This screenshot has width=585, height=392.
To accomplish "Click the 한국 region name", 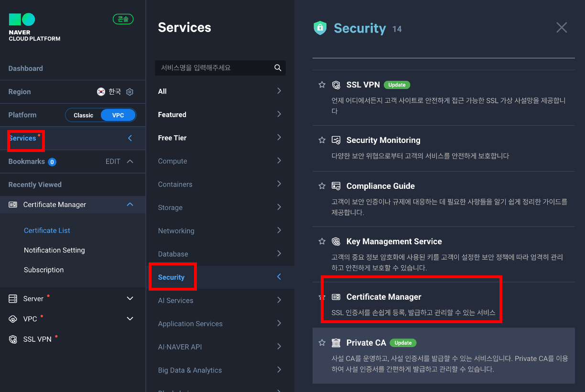I will click(115, 92).
